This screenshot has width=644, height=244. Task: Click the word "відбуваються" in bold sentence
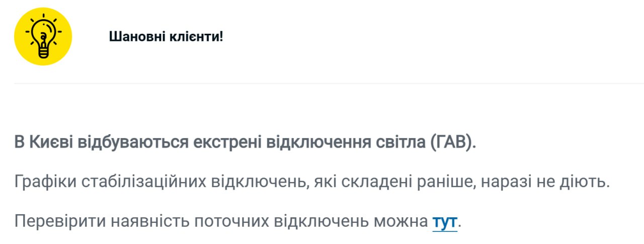[133, 142]
